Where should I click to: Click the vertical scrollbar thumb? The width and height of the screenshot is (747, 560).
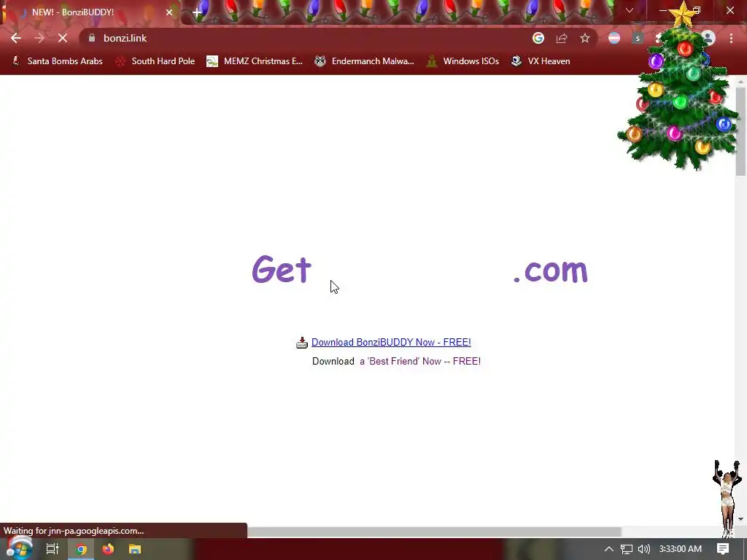point(741,131)
